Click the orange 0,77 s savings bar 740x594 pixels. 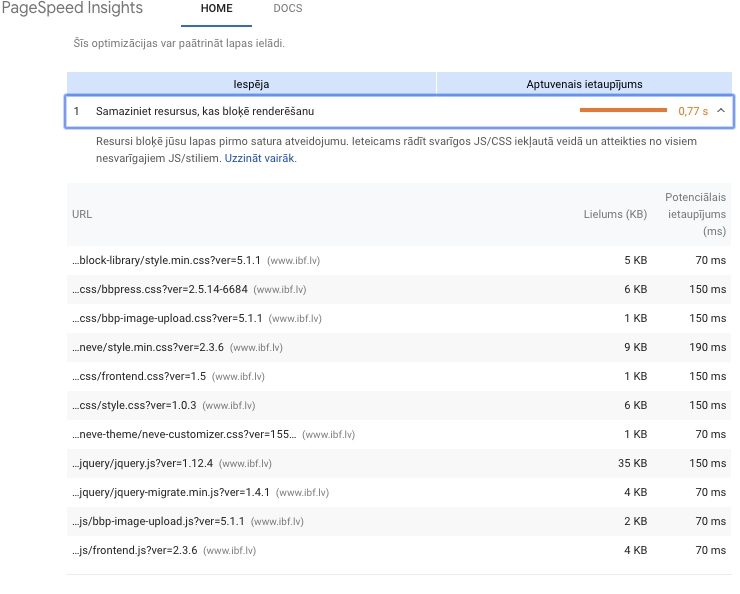pos(623,111)
